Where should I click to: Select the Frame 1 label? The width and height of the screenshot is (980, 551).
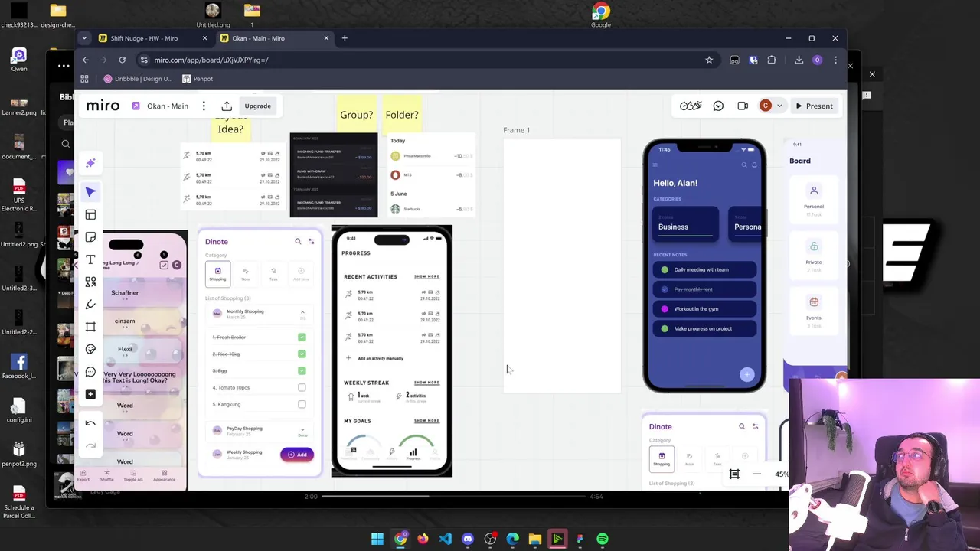click(x=516, y=130)
